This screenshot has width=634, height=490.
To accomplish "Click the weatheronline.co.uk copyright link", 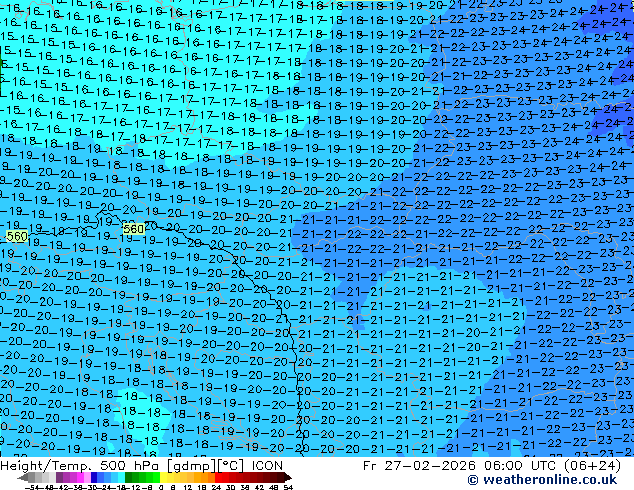I will pyautogui.click(x=542, y=480).
